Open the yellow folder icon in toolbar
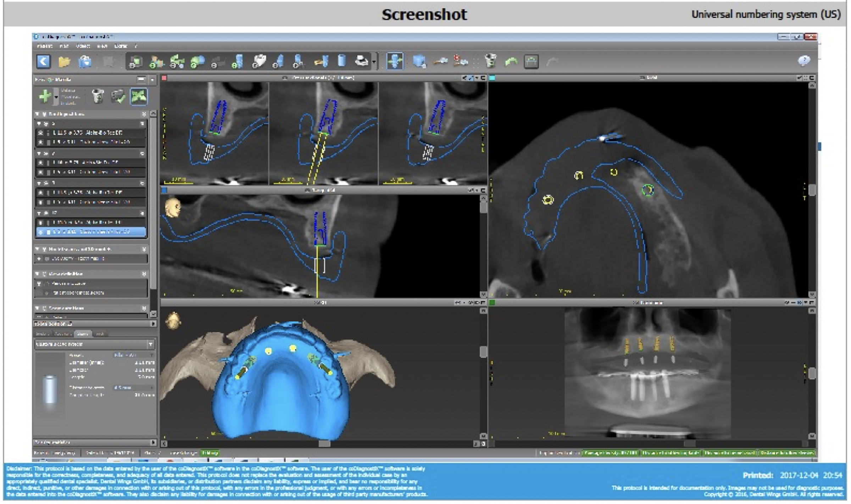851x504 pixels. click(64, 62)
